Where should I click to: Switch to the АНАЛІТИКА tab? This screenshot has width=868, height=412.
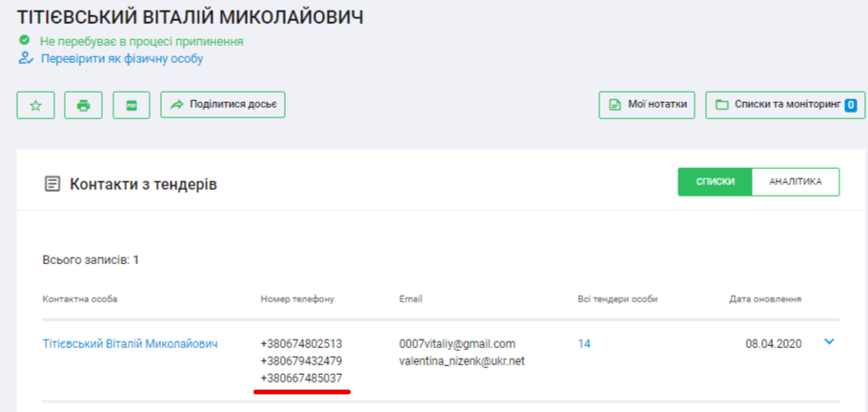(x=796, y=181)
